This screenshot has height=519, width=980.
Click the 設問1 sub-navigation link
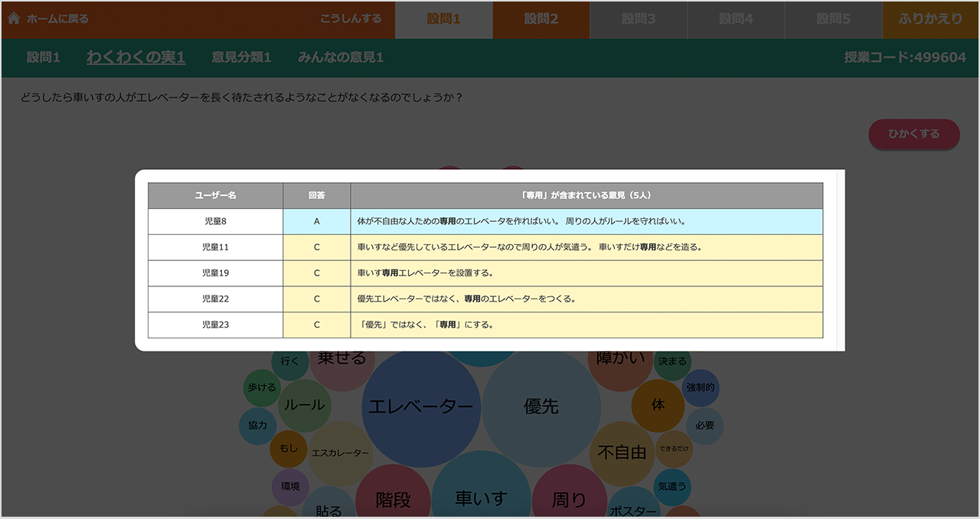[x=44, y=57]
